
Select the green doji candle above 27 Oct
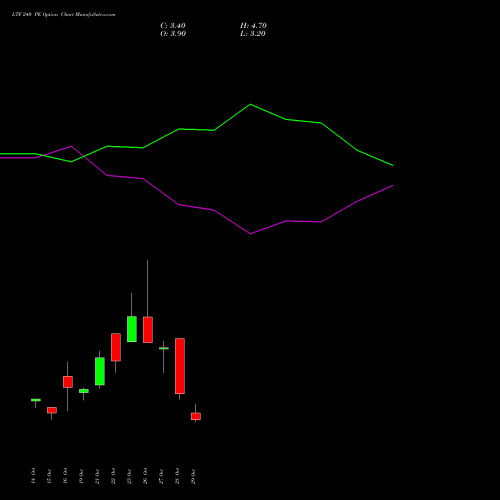164,348
